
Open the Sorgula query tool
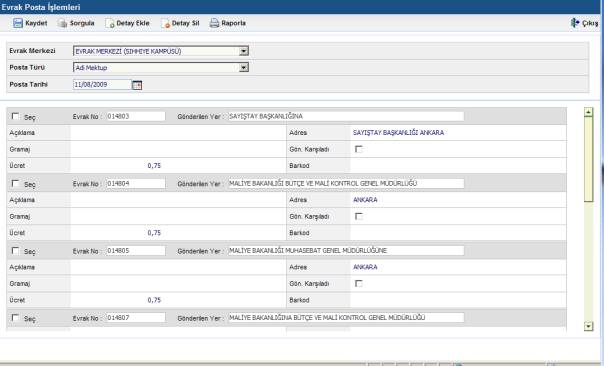[62, 23]
